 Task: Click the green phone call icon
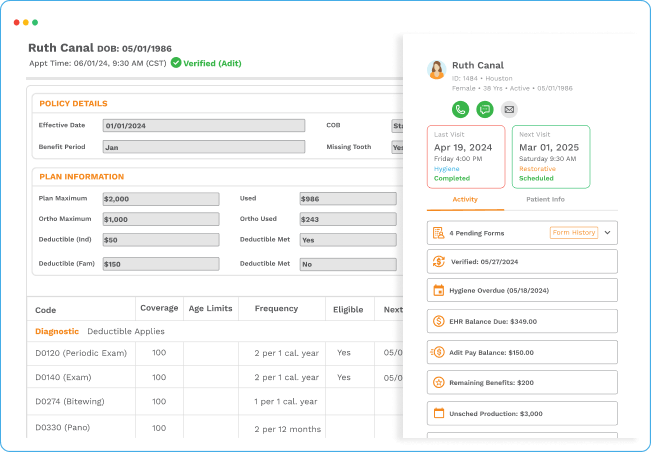pyautogui.click(x=460, y=110)
